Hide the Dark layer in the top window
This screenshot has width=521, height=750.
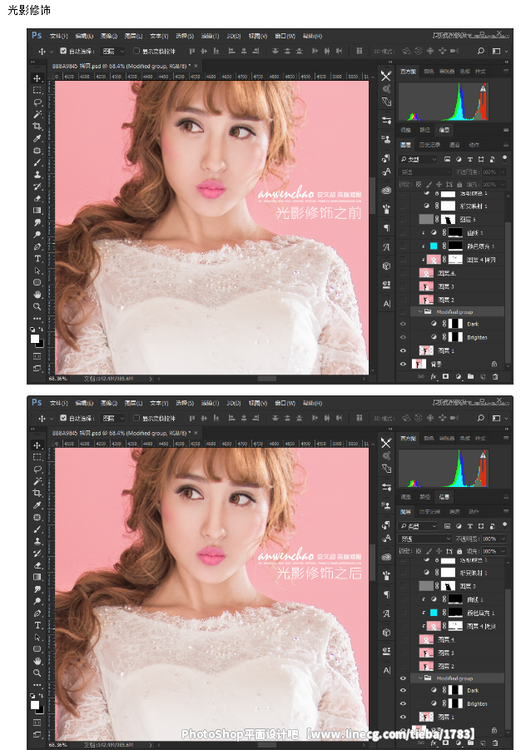403,324
